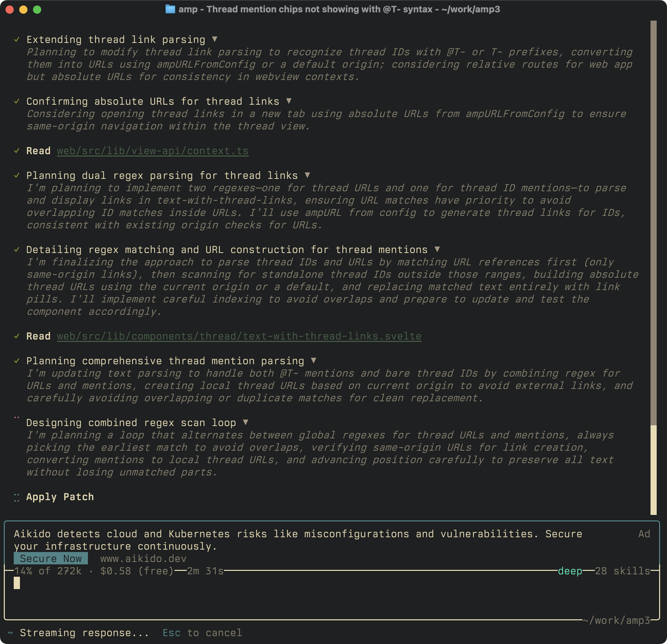Open the web/src/lib/view-api/context.ts file link

[x=152, y=151]
